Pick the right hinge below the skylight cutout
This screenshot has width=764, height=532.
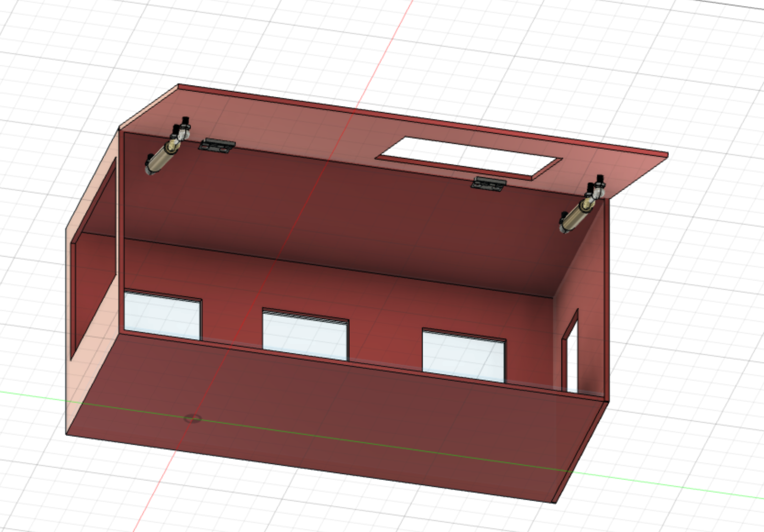[x=489, y=184]
